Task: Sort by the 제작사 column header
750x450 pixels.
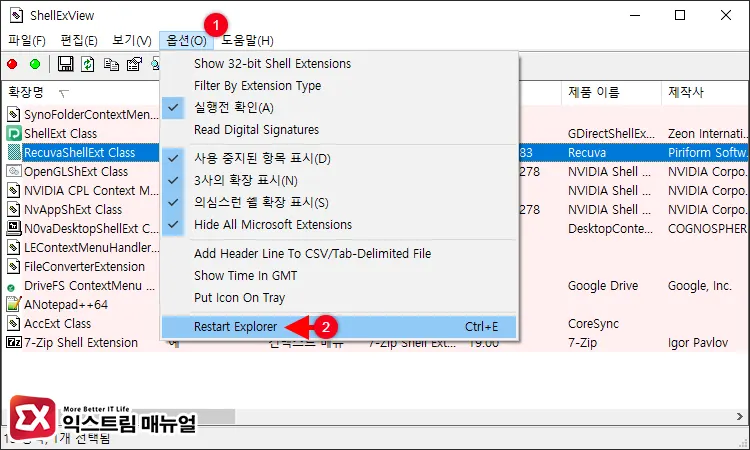Action: (688, 93)
